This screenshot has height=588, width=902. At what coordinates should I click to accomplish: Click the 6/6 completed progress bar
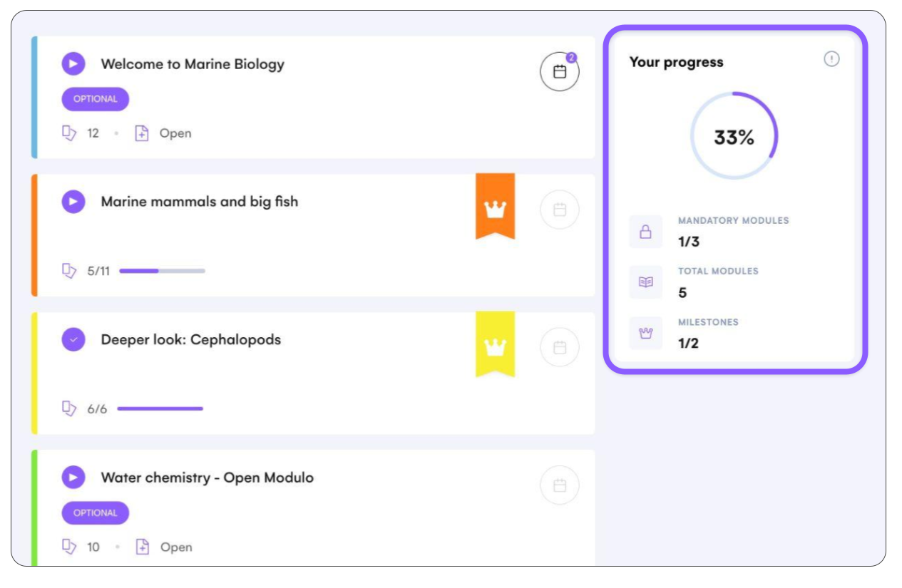click(x=160, y=408)
